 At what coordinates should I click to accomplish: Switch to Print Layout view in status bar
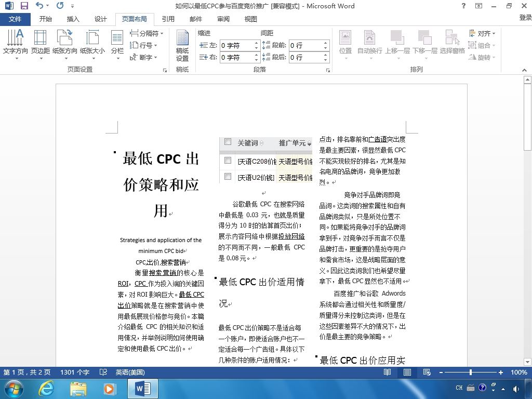407,372
